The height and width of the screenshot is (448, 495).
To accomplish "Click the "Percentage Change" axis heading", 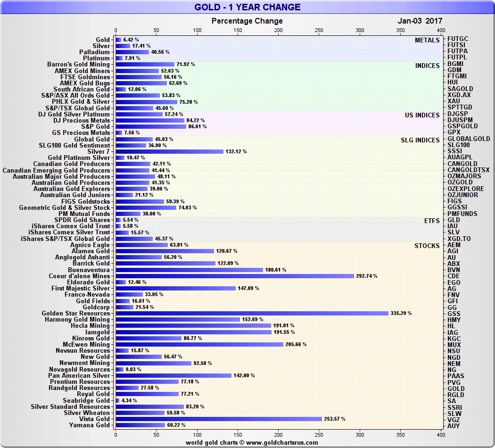I will 247,21.
